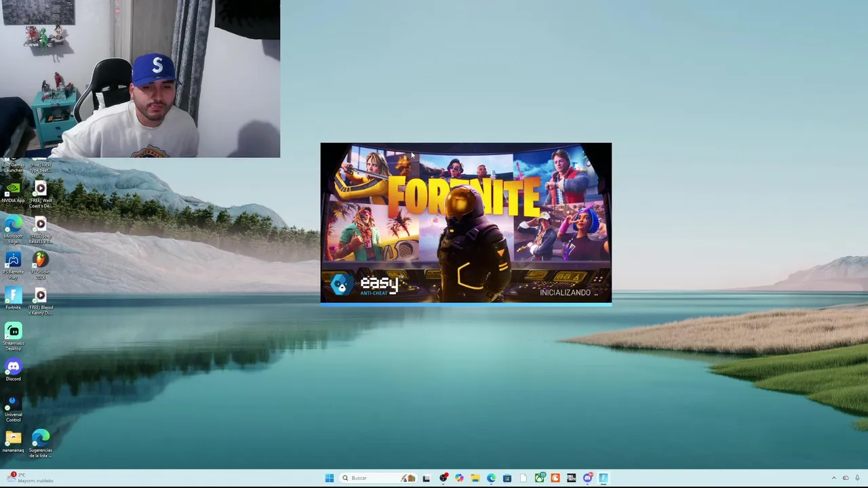Open Task View from the taskbar
The height and width of the screenshot is (488, 868).
point(426,478)
